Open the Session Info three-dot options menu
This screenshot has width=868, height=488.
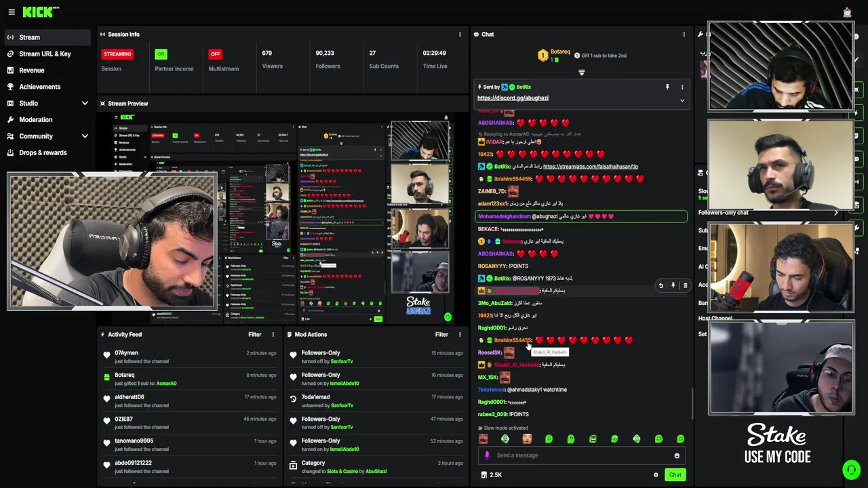click(460, 35)
